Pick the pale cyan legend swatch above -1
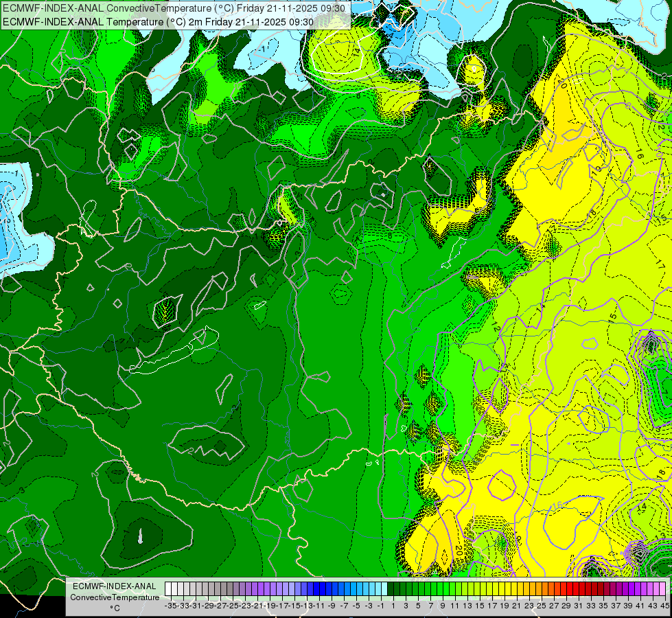The height and width of the screenshot is (618, 672). click(378, 589)
